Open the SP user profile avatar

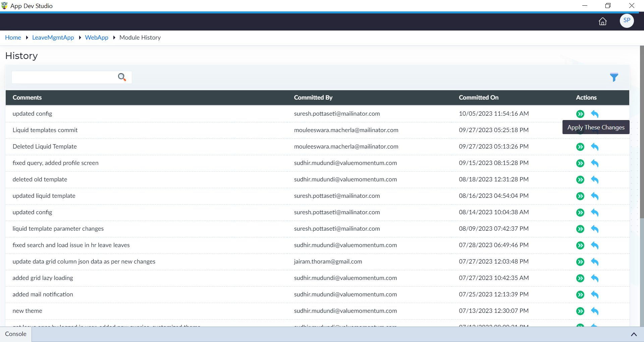pos(627,20)
